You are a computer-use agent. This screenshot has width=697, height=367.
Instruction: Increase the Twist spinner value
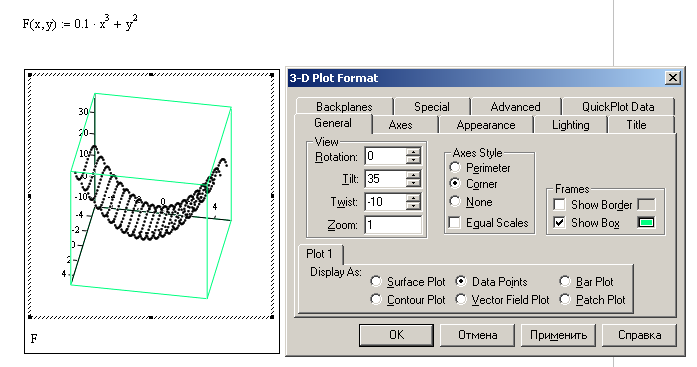click(x=413, y=198)
